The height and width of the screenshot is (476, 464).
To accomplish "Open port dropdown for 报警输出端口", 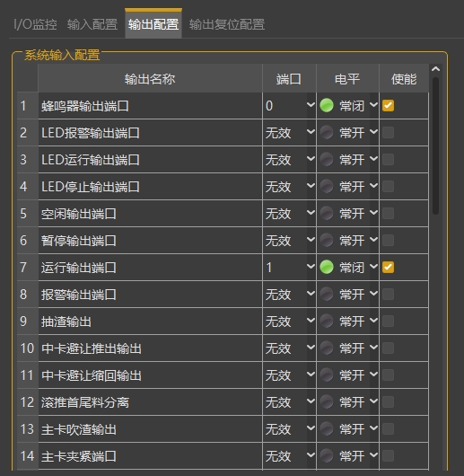I will point(289,295).
